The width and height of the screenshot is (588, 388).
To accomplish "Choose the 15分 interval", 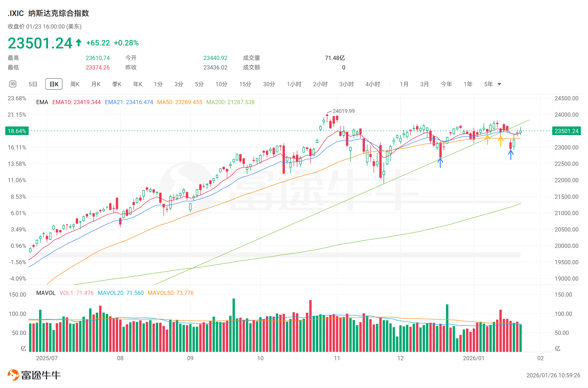I will tap(245, 84).
